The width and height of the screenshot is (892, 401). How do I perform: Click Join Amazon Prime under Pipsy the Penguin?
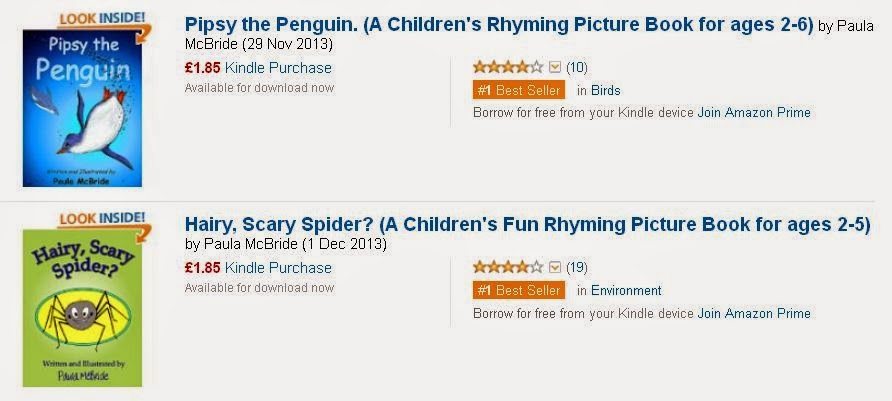pos(754,113)
